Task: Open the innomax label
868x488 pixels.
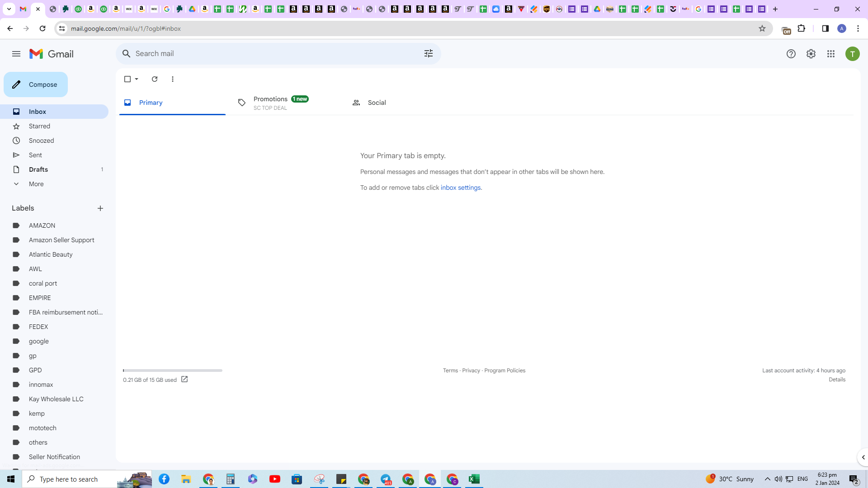Action: click(x=54, y=385)
